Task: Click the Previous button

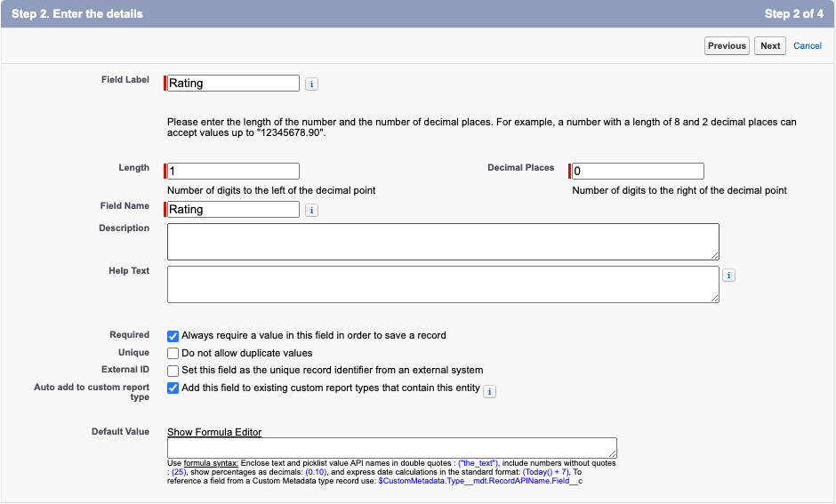Action: [x=727, y=46]
